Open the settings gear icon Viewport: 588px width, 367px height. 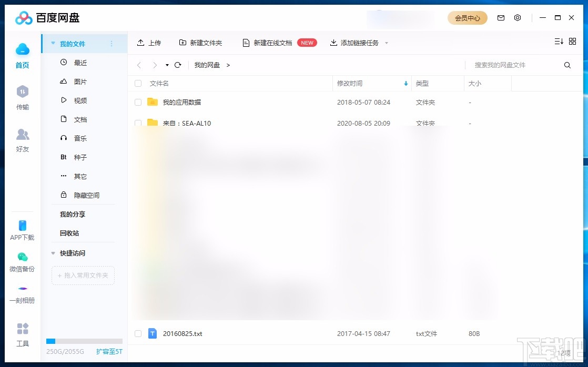pyautogui.click(x=518, y=17)
